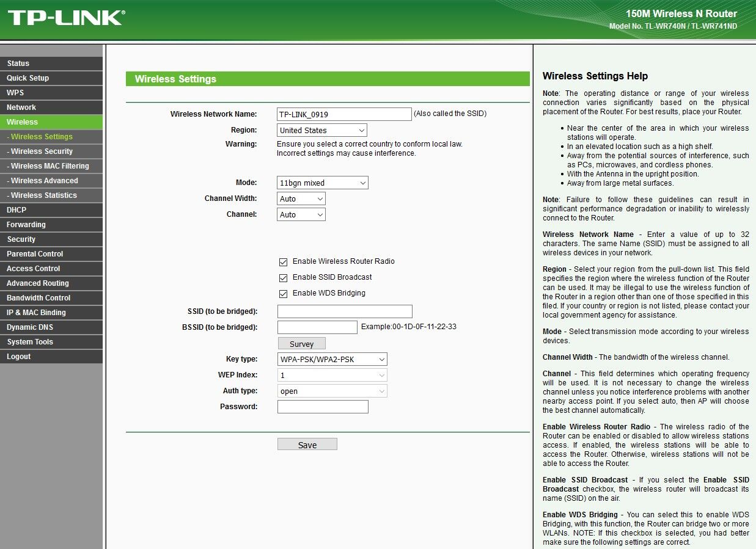The image size is (756, 549).
Task: Go to Wireless MAC Filtering
Action: tap(51, 166)
